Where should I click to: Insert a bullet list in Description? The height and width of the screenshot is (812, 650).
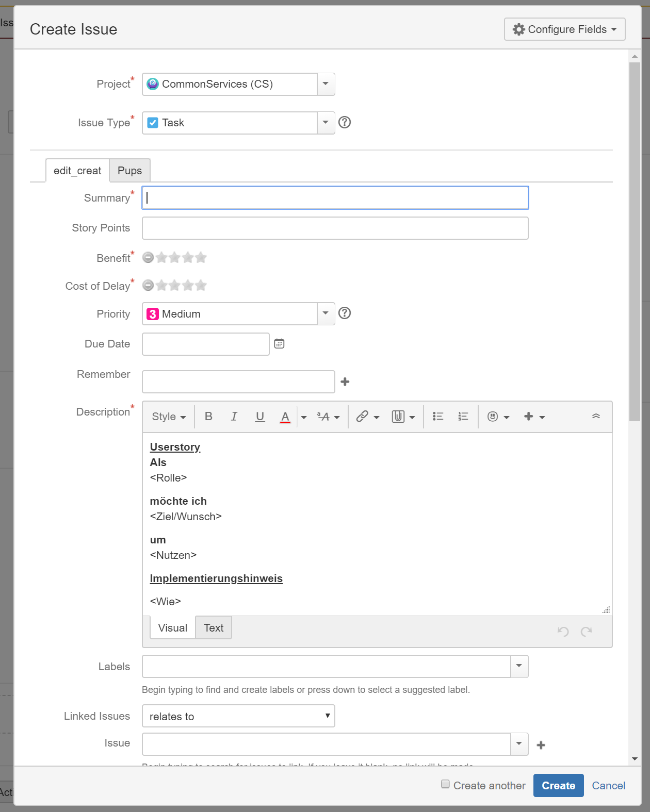point(438,417)
